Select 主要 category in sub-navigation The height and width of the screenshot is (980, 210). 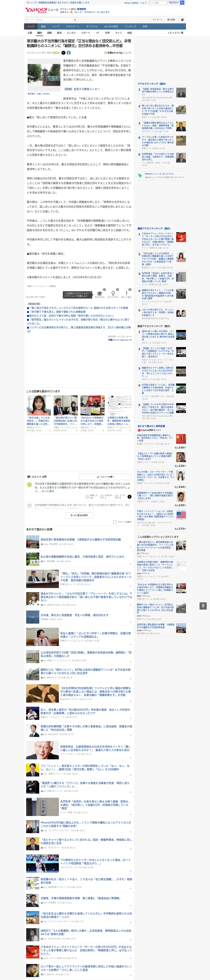[30, 33]
